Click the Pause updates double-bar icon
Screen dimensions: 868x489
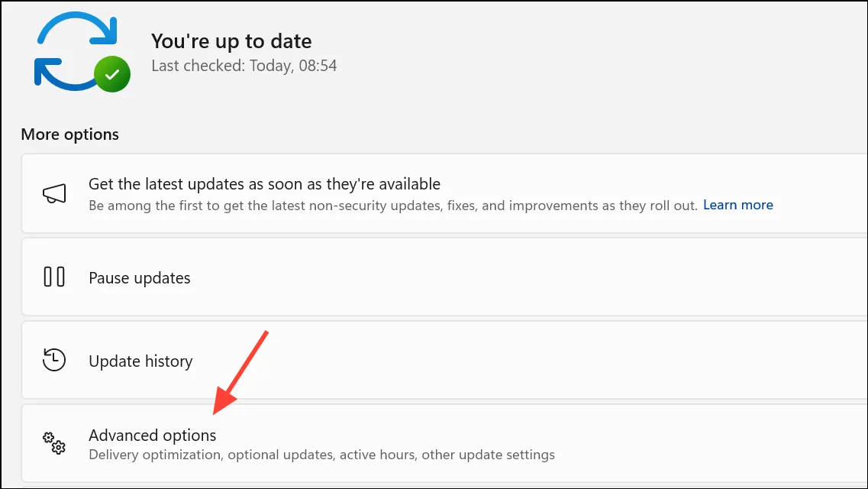pyautogui.click(x=54, y=277)
